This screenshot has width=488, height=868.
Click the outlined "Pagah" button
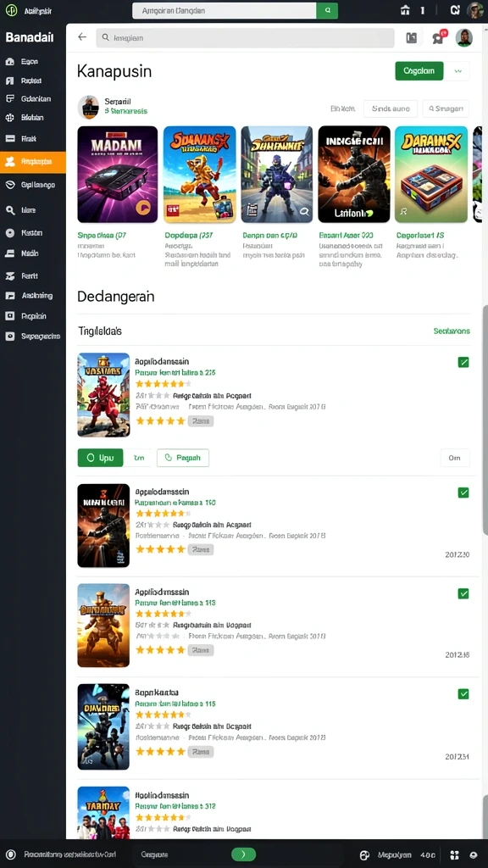183,458
